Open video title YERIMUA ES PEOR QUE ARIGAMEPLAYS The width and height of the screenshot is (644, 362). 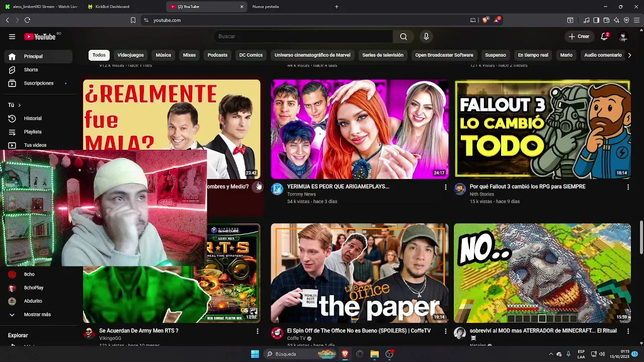pyautogui.click(x=338, y=187)
